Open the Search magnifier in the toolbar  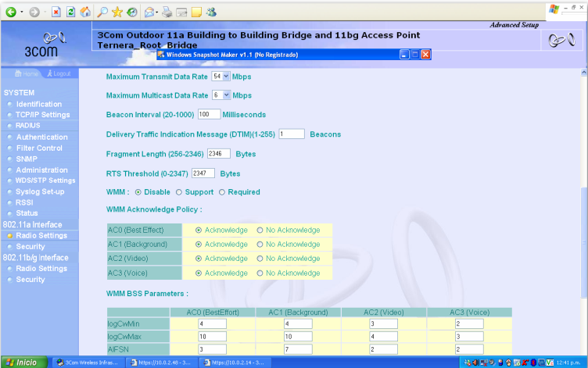point(103,13)
